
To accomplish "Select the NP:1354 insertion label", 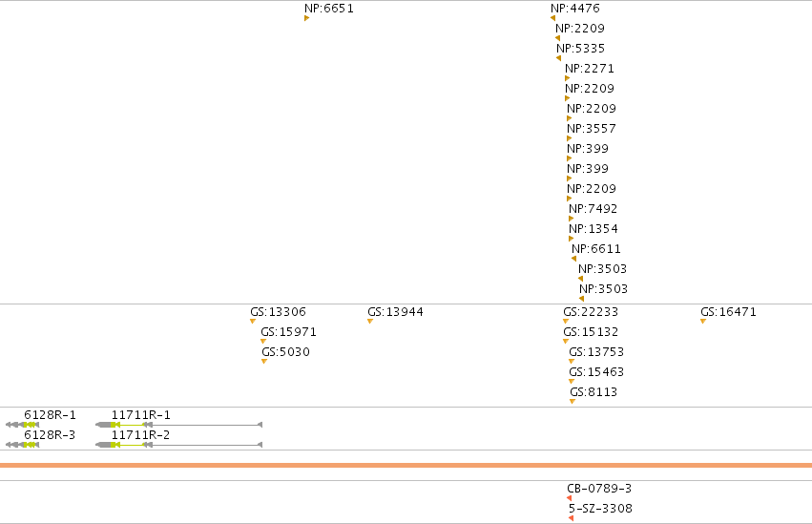I will click(x=593, y=229).
